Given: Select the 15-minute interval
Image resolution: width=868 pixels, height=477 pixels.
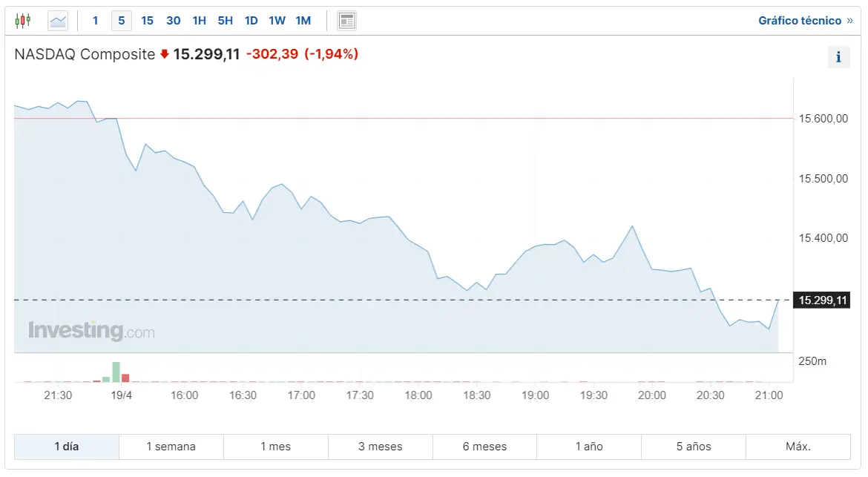Looking at the screenshot, I should tap(147, 20).
